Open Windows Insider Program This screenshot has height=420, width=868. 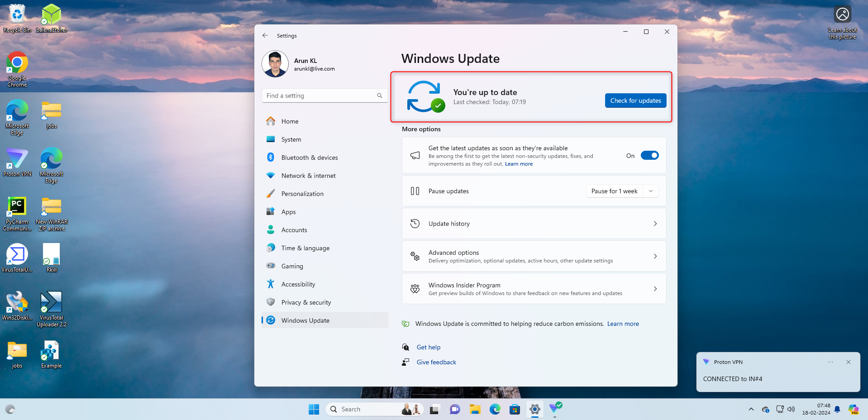[534, 289]
